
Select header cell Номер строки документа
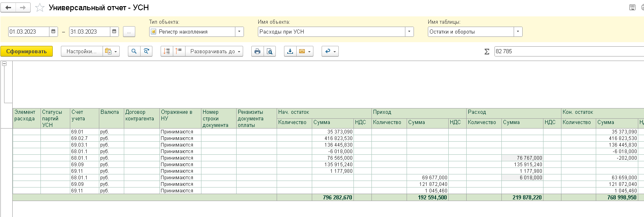pos(219,118)
